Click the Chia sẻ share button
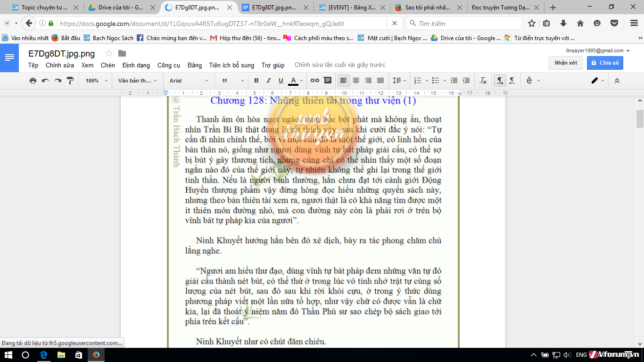 (605, 63)
